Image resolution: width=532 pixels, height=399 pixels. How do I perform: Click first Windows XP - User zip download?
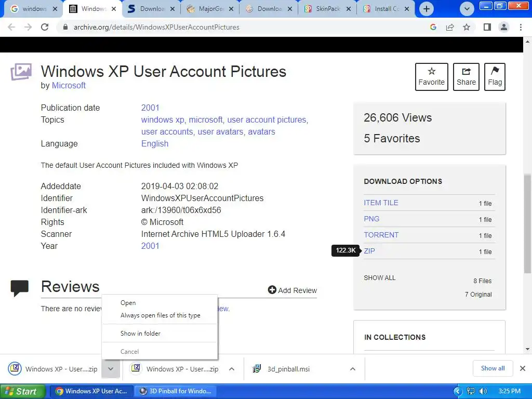(x=53, y=369)
